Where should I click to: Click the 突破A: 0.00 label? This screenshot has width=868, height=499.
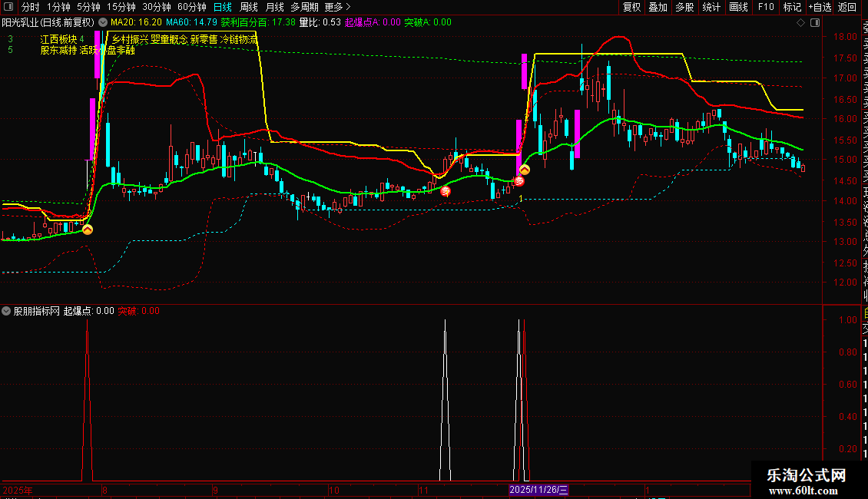click(427, 22)
